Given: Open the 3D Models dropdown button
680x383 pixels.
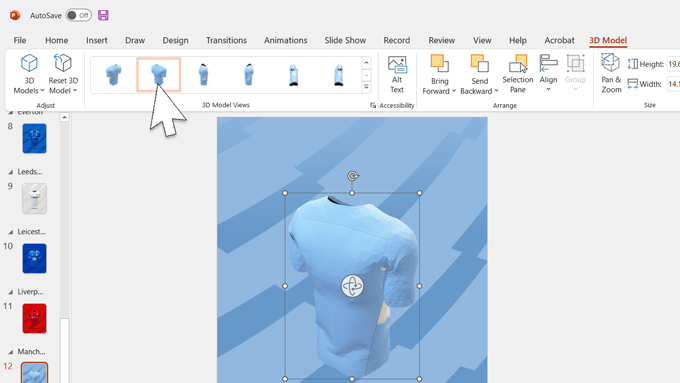Looking at the screenshot, I should 29,74.
